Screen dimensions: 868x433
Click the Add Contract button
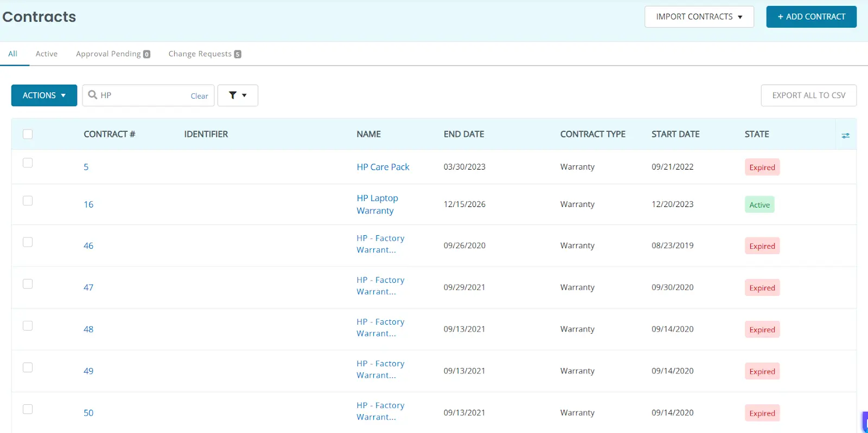coord(811,17)
